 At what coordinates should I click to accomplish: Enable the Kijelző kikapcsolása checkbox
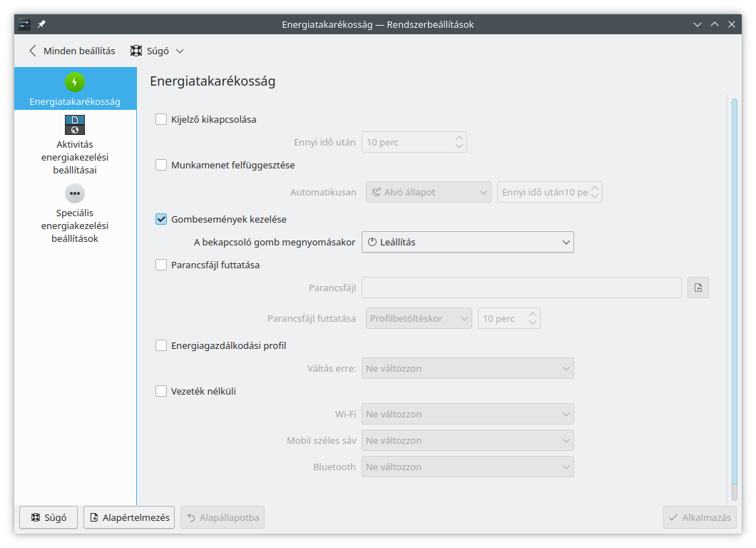pyautogui.click(x=161, y=119)
